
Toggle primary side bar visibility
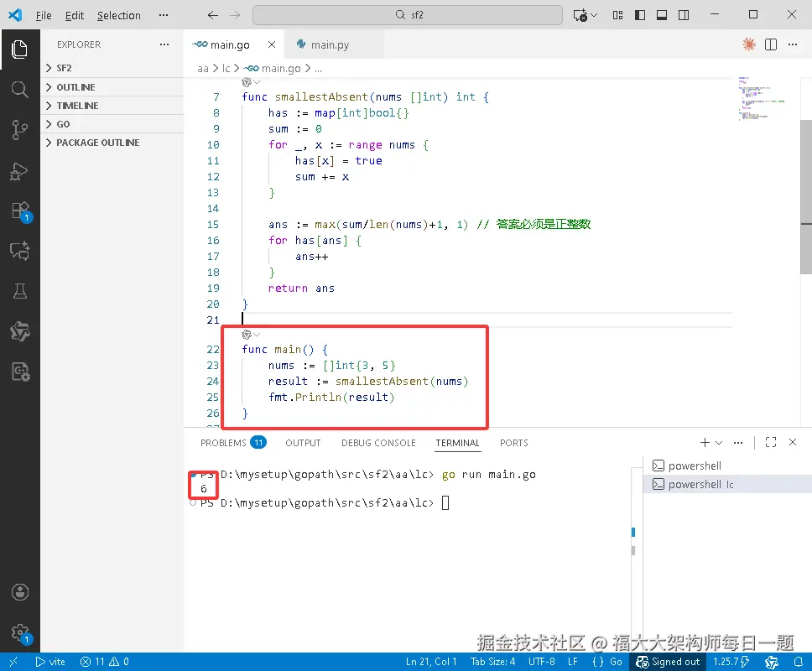(x=640, y=15)
